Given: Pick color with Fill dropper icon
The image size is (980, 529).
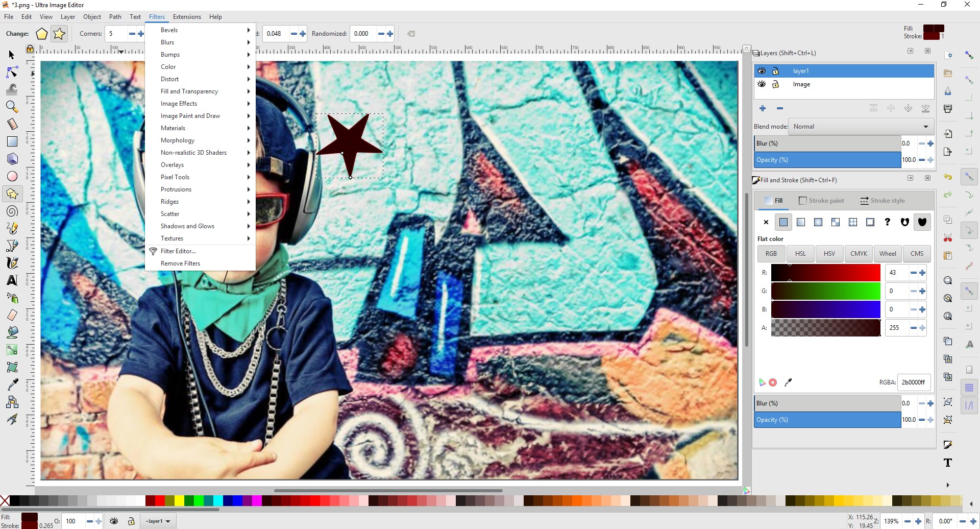Looking at the screenshot, I should 788,382.
